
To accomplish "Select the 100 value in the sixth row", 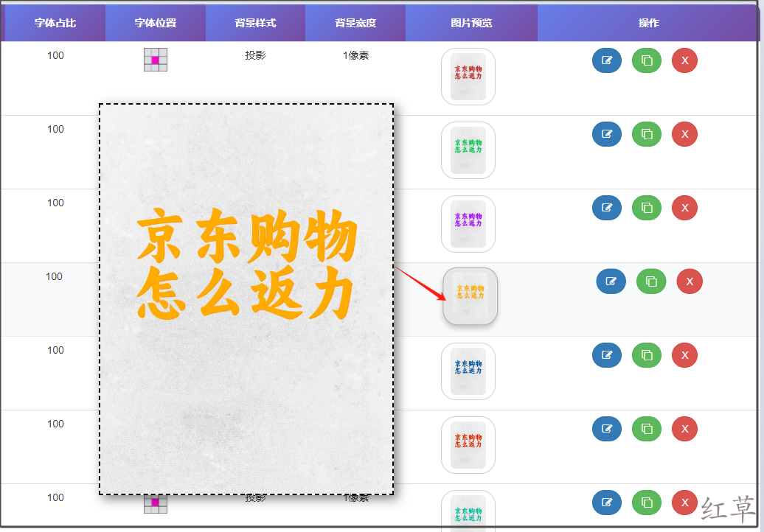I will [55, 424].
